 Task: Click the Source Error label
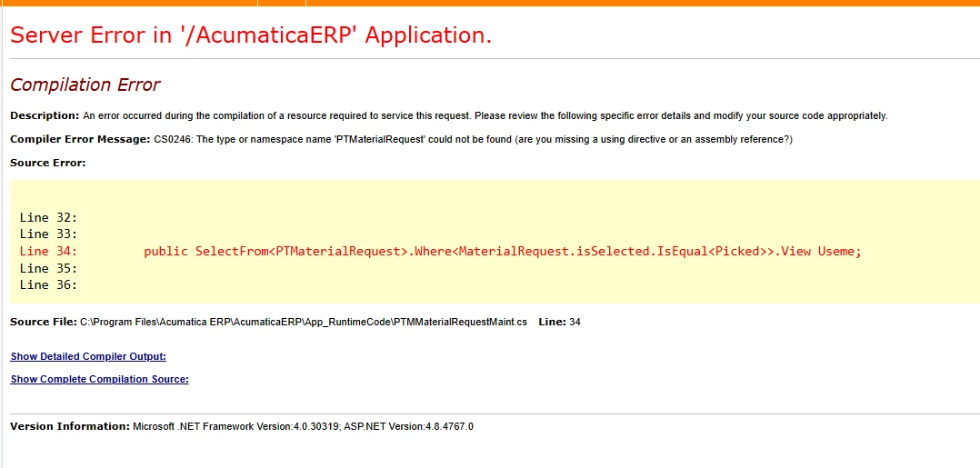(48, 163)
